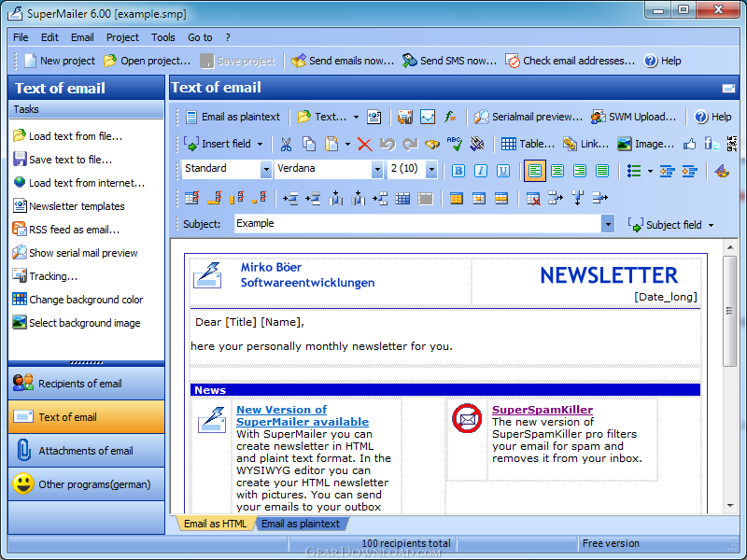747x560 pixels.
Task: Click the font color paint icon
Action: pos(722,171)
